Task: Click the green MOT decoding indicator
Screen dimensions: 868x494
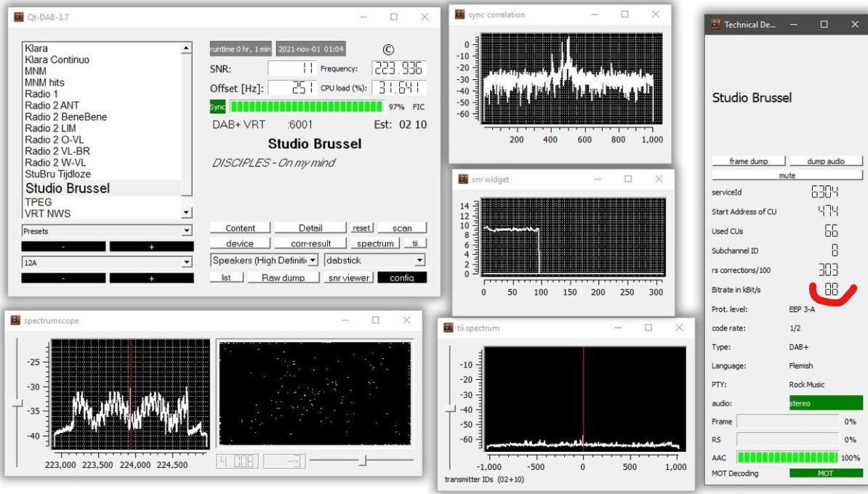Action: click(x=825, y=474)
